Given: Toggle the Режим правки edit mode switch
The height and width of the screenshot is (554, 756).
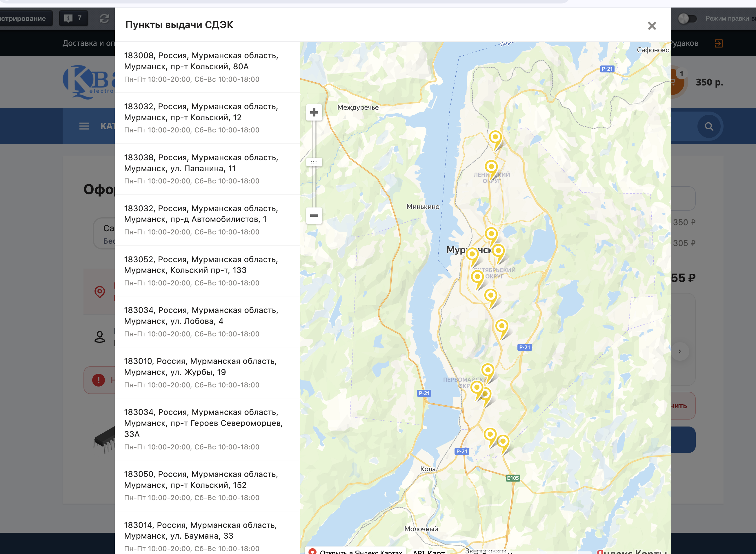Looking at the screenshot, I should pos(687,19).
